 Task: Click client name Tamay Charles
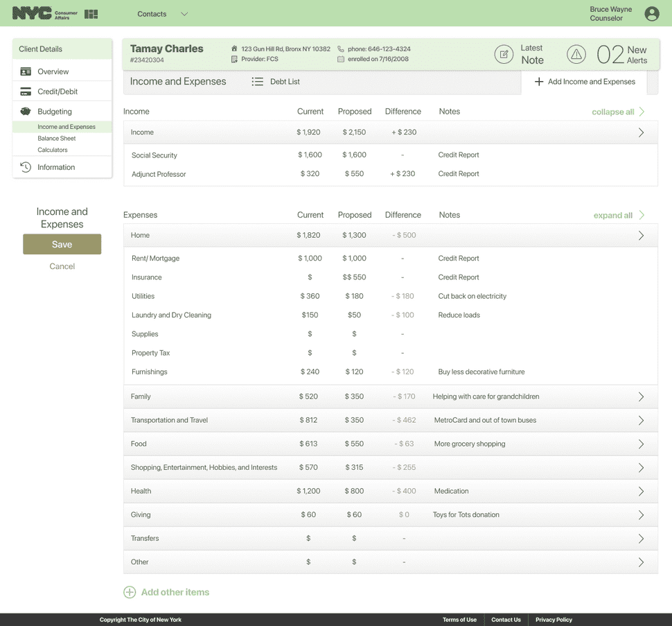(x=167, y=49)
